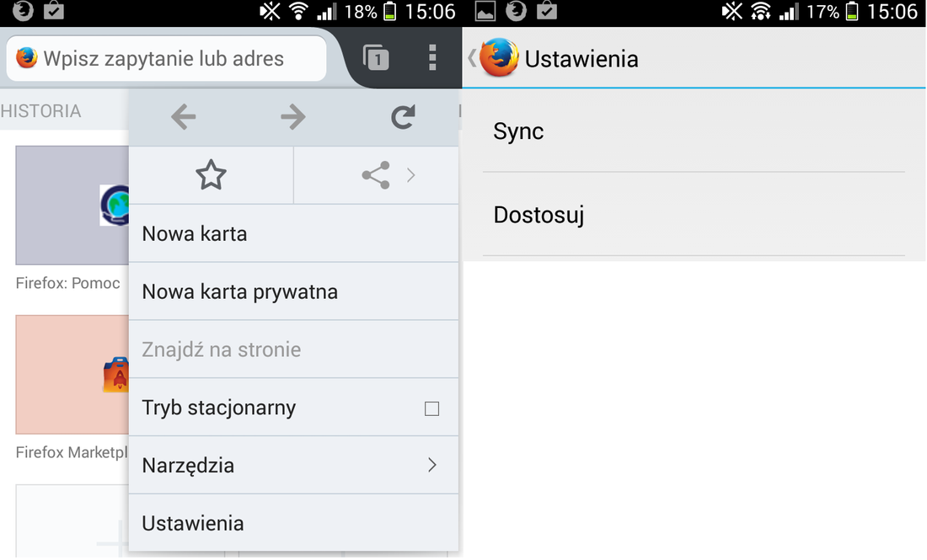This screenshot has height=560, width=927.
Task: Open the Firefox: Pomoc thumbnail
Action: point(72,205)
